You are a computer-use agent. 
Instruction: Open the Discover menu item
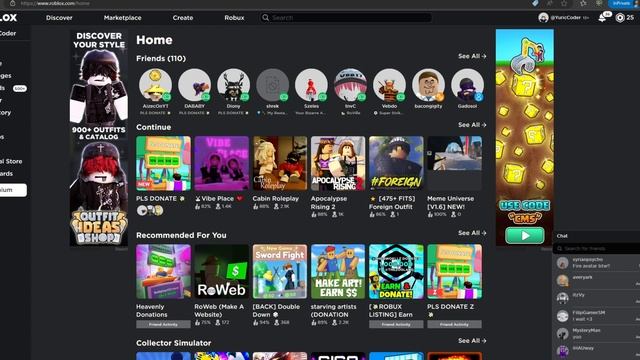59,18
